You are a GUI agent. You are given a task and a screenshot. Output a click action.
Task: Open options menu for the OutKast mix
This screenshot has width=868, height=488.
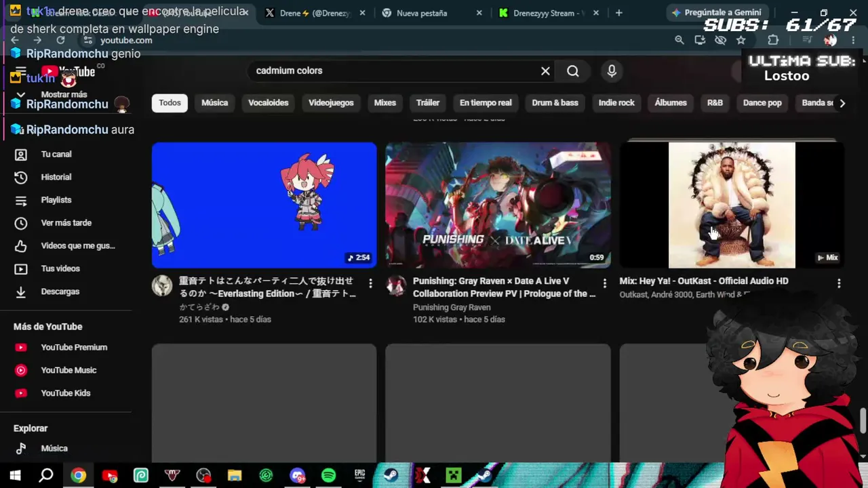(x=839, y=283)
